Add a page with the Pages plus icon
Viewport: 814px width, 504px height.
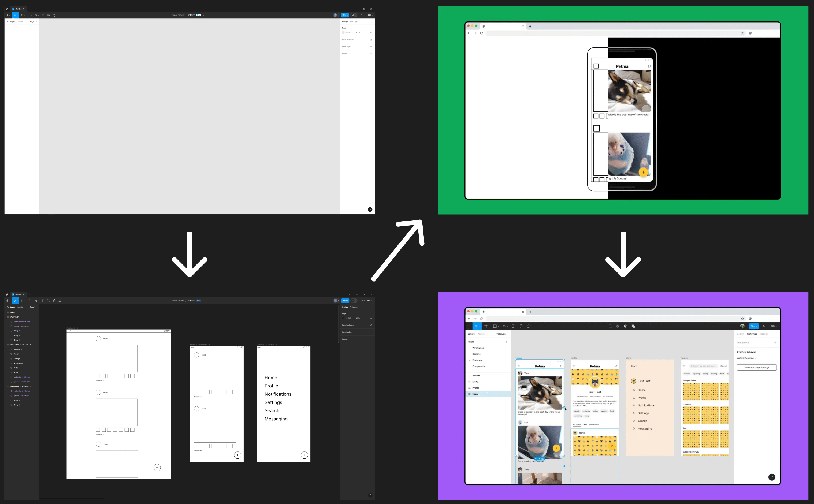pos(506,342)
